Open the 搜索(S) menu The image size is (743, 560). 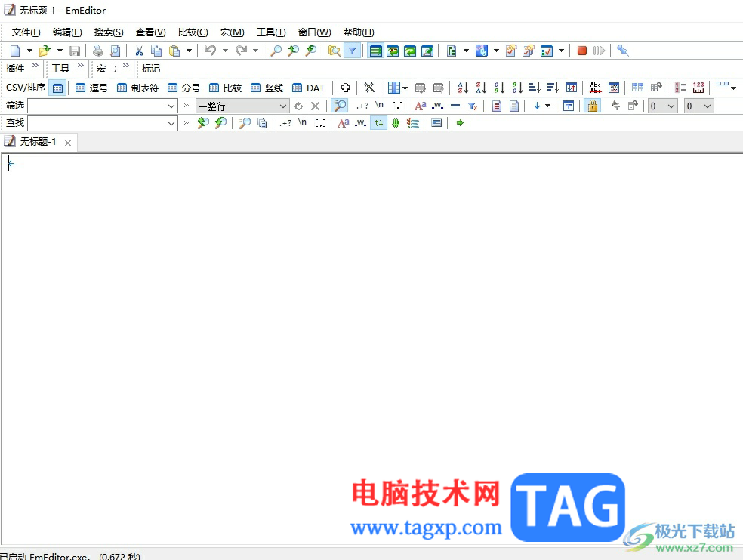(x=109, y=32)
